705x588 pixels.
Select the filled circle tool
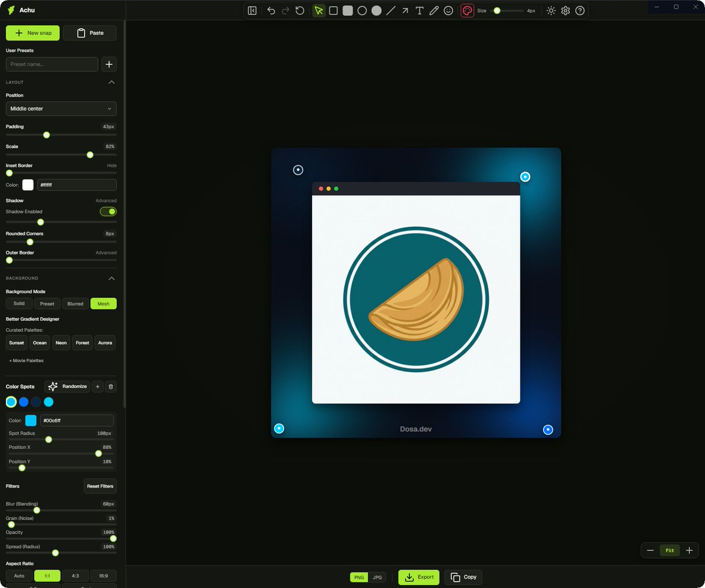pyautogui.click(x=377, y=11)
